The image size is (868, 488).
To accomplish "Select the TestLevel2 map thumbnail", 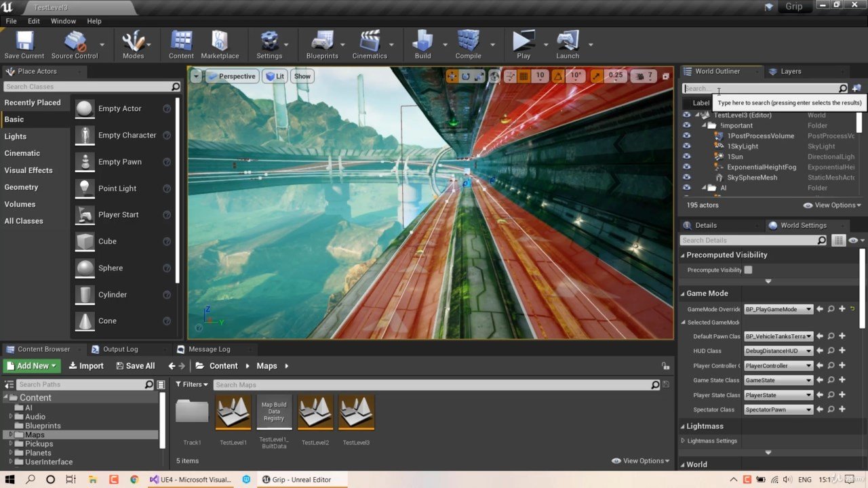I will pyautogui.click(x=315, y=413).
